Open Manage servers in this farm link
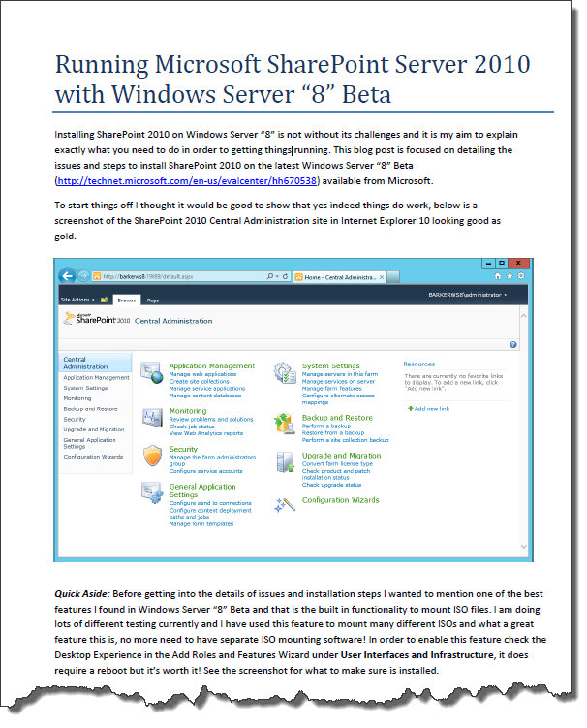The width and height of the screenshot is (587, 728). click(340, 374)
